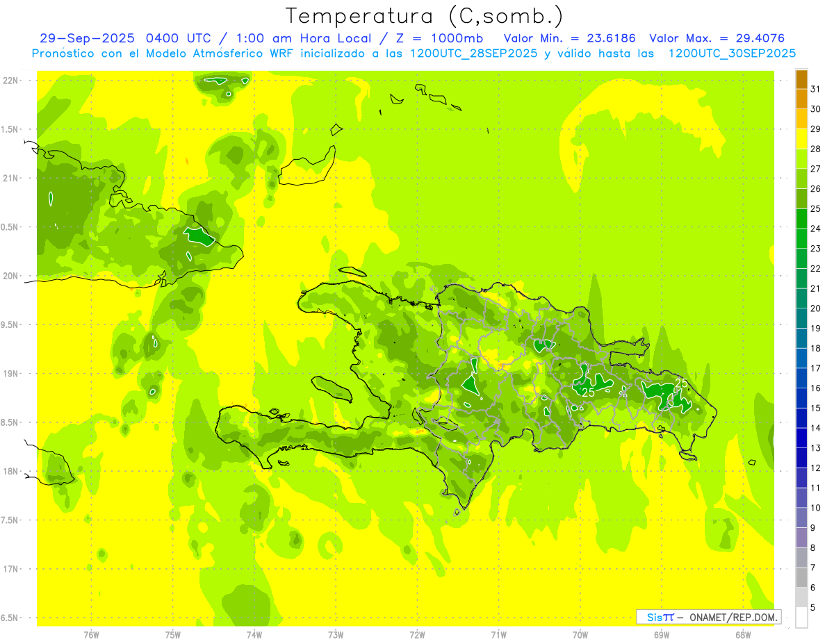Click the SisTT ONAMET/REP.DOM. watermark label
The height and width of the screenshot is (644, 834).
click(709, 617)
